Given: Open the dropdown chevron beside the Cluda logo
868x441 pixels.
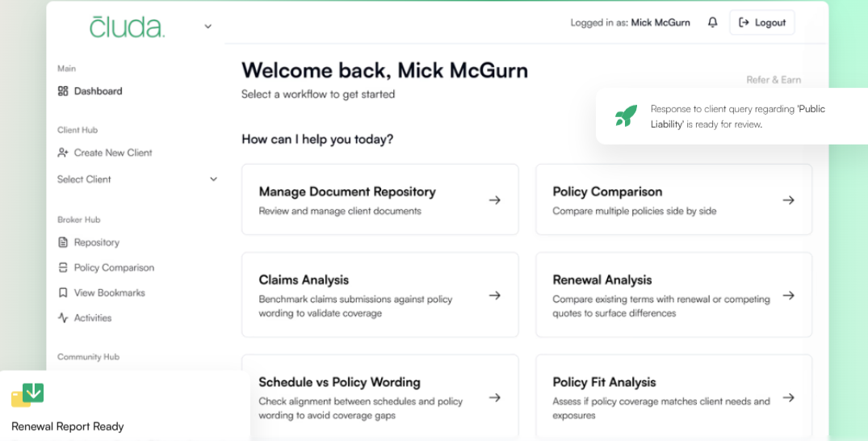Looking at the screenshot, I should point(208,27).
